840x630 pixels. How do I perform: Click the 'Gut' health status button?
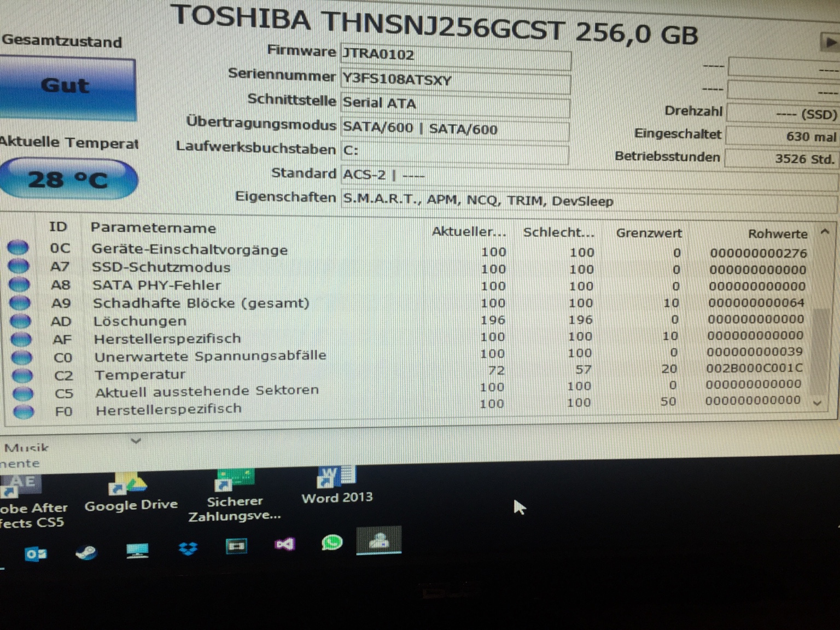67,88
